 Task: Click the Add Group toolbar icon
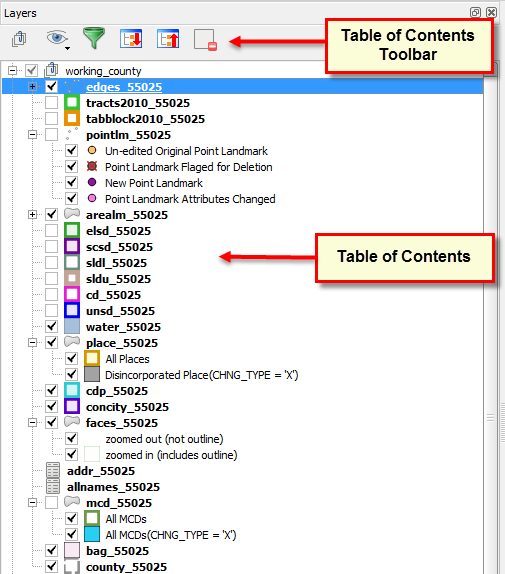pyautogui.click(x=19, y=39)
